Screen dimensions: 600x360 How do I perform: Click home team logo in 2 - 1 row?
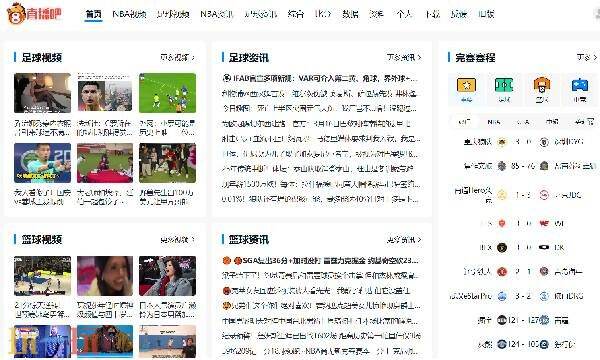(502, 272)
